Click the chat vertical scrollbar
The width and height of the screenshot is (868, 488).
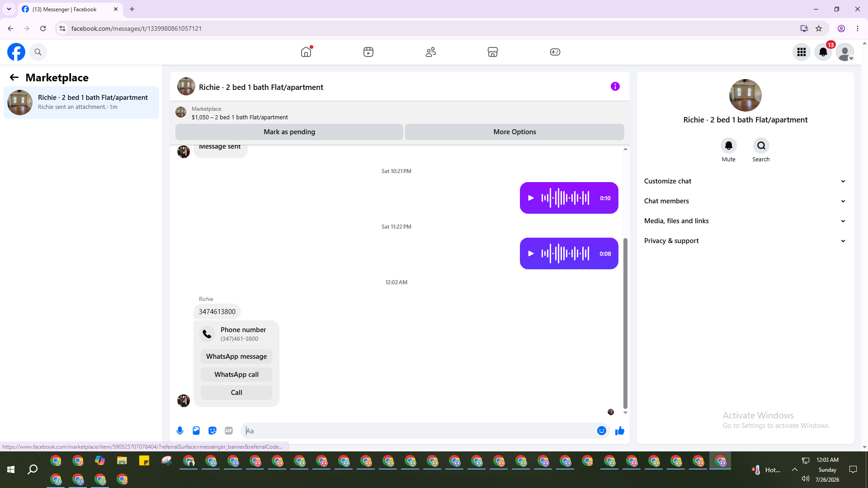pos(625,323)
